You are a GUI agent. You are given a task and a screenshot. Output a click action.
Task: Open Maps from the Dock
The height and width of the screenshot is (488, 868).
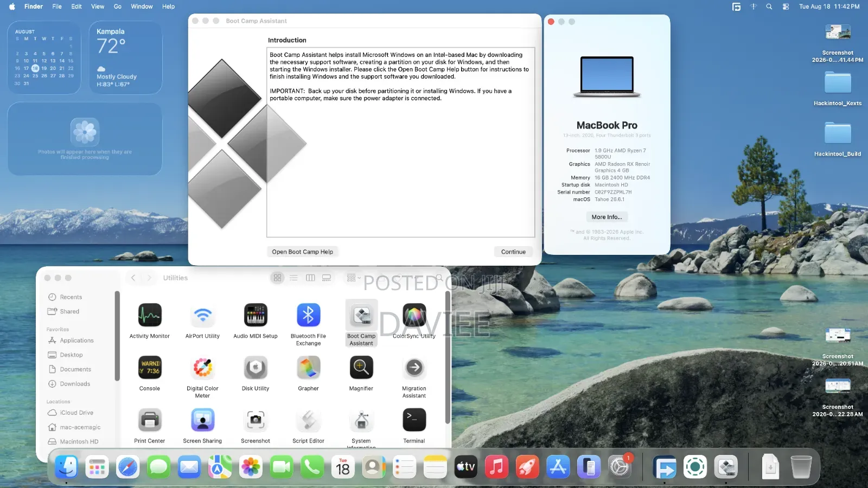point(220,467)
